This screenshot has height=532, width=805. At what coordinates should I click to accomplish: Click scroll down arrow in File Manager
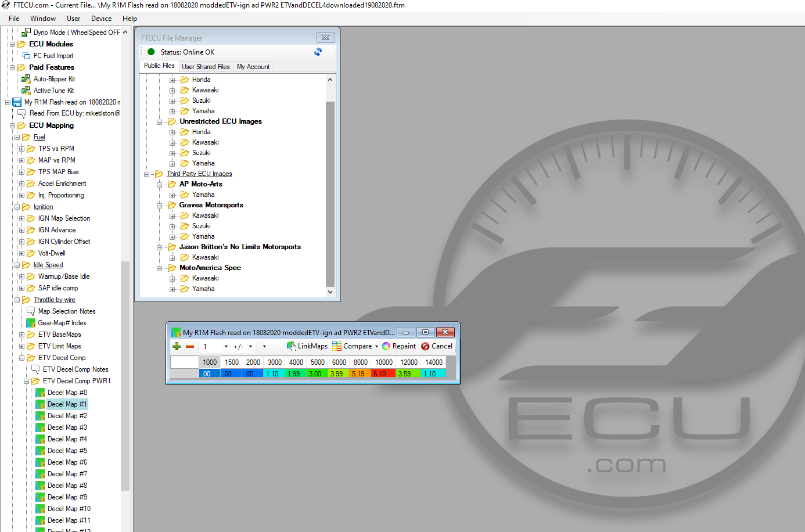[330, 292]
